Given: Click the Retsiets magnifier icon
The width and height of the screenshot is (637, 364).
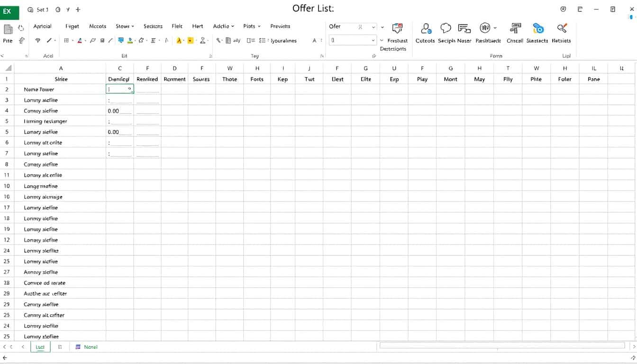Looking at the screenshot, I should point(562,29).
